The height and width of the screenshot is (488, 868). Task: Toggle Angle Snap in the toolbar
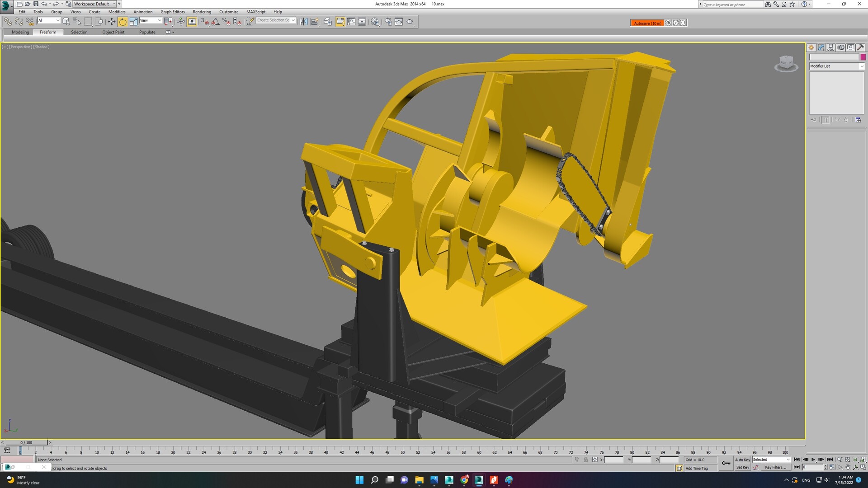tap(216, 21)
